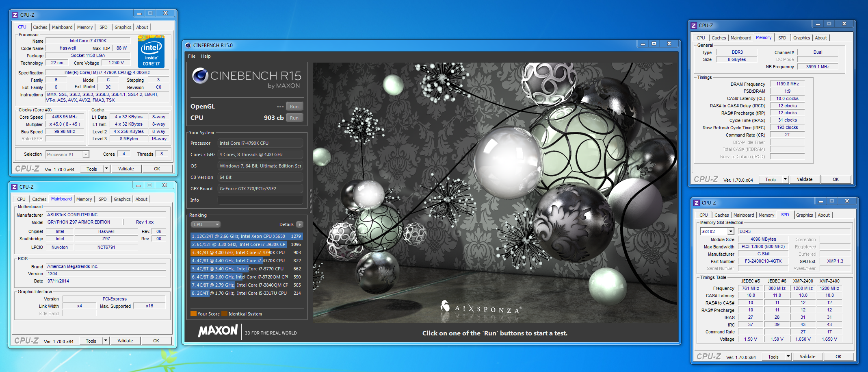The image size is (868, 372).
Task: Open the Tools dropdown arrow in CPU-Z CPU window
Action: (106, 169)
